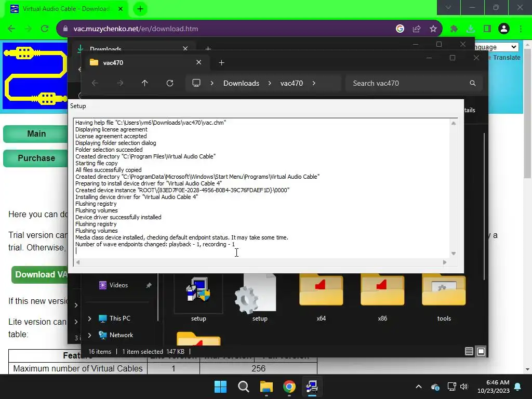532x399 pixels.
Task: Click scroll left arrow in Setup log
Action: pos(78,262)
